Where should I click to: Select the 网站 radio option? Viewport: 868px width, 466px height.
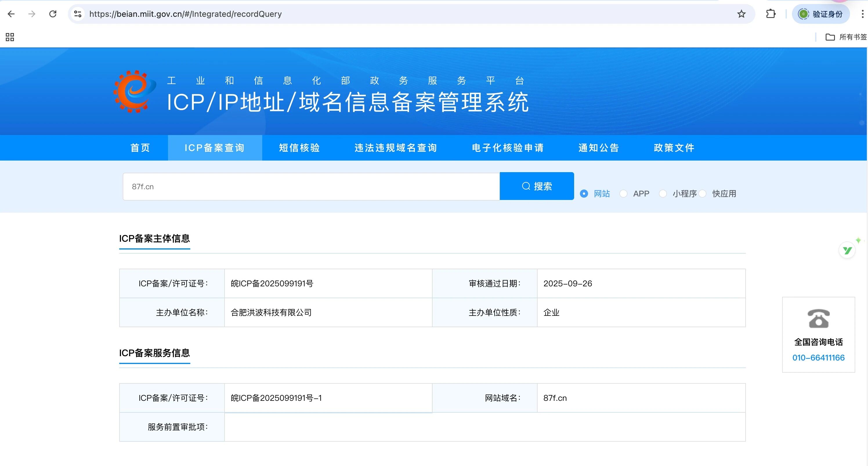(584, 194)
